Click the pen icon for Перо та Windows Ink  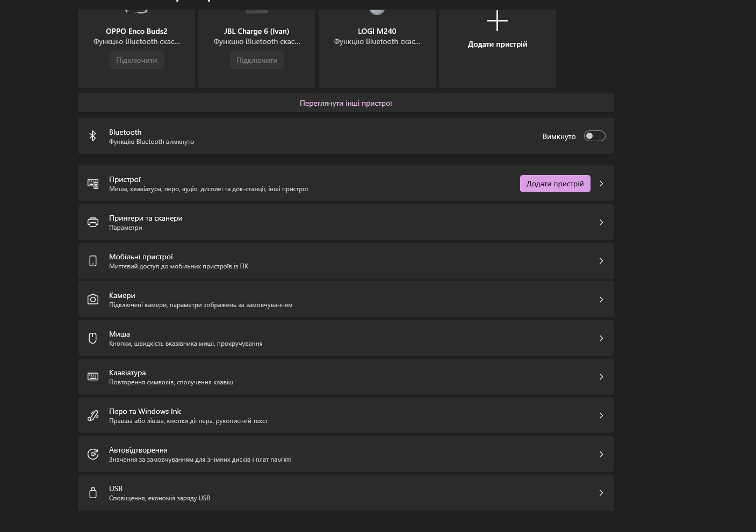tap(93, 416)
